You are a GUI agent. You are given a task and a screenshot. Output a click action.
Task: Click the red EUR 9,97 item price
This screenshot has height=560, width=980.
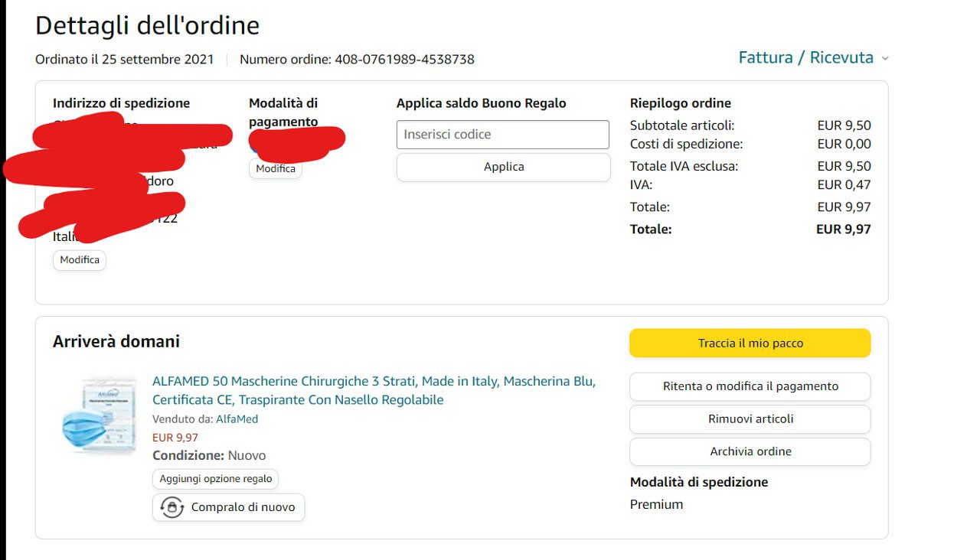click(x=175, y=438)
